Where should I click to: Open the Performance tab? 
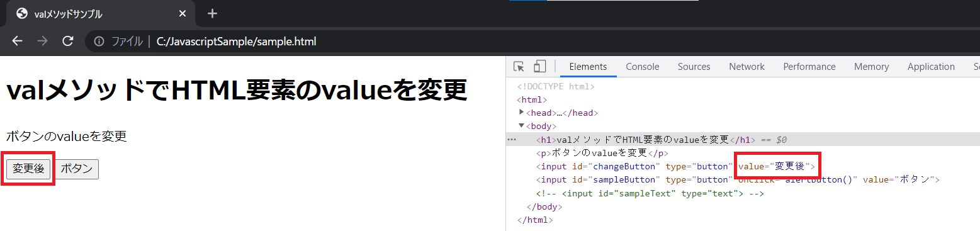pos(809,67)
